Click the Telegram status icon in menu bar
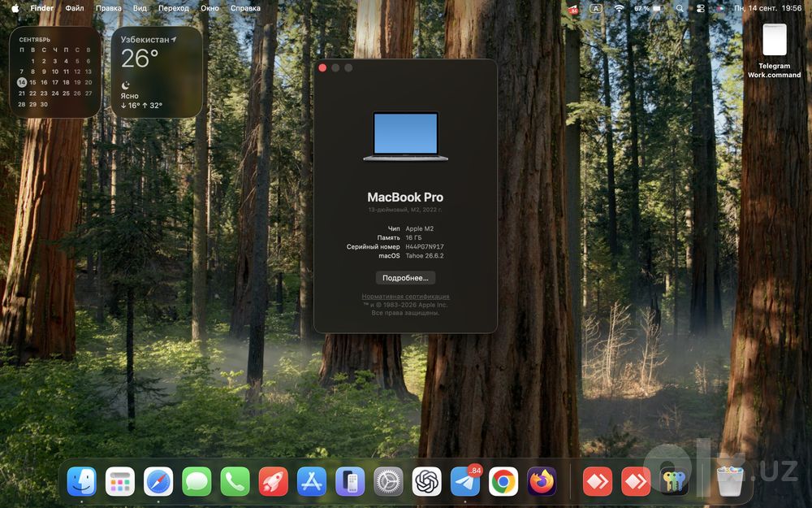This screenshot has width=812, height=508. pos(573,9)
